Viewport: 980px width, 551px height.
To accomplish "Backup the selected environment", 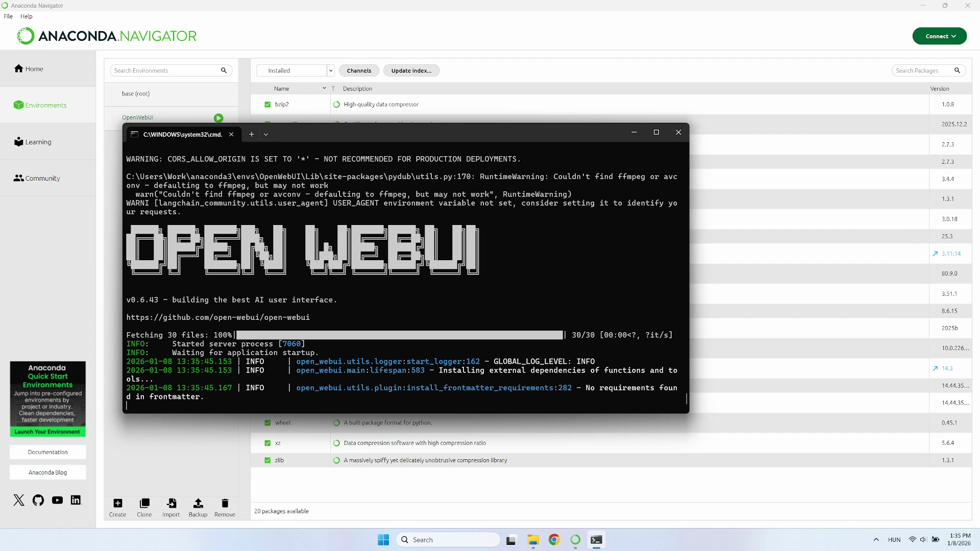I will tap(198, 507).
